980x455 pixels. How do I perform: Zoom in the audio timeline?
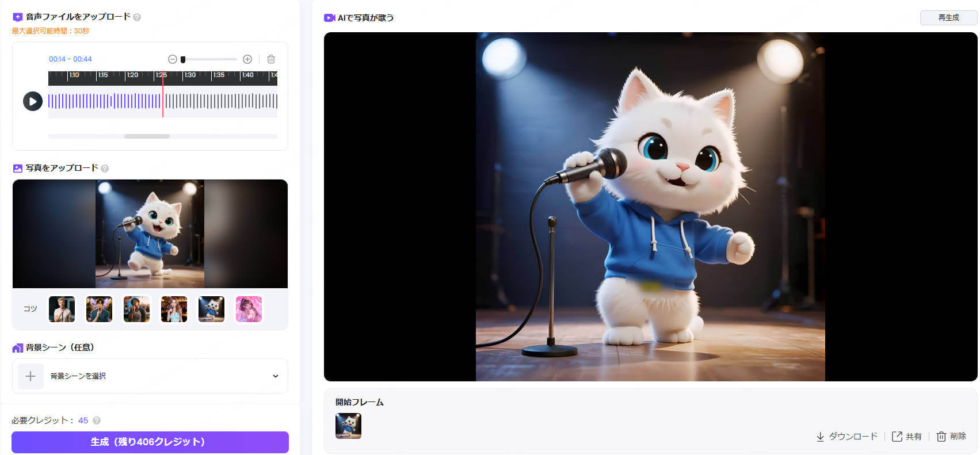click(247, 59)
